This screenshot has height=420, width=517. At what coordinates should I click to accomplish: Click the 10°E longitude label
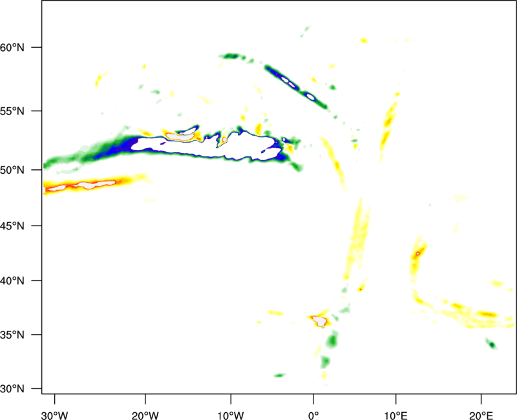tap(396, 415)
